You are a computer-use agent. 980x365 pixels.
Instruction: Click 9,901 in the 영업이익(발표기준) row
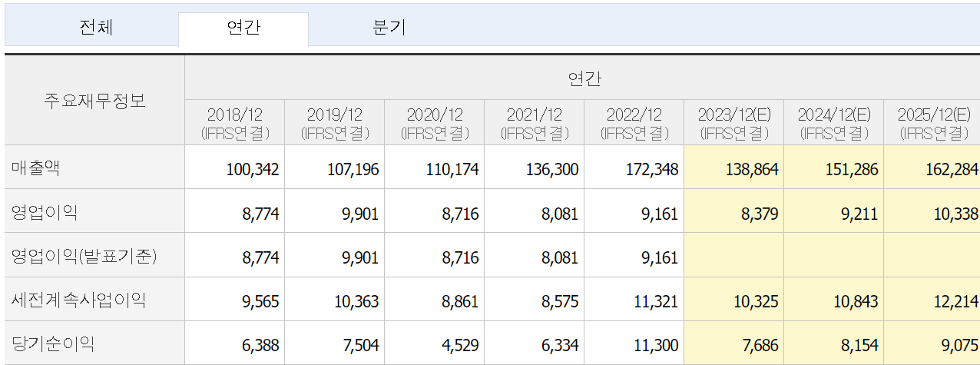(x=360, y=257)
